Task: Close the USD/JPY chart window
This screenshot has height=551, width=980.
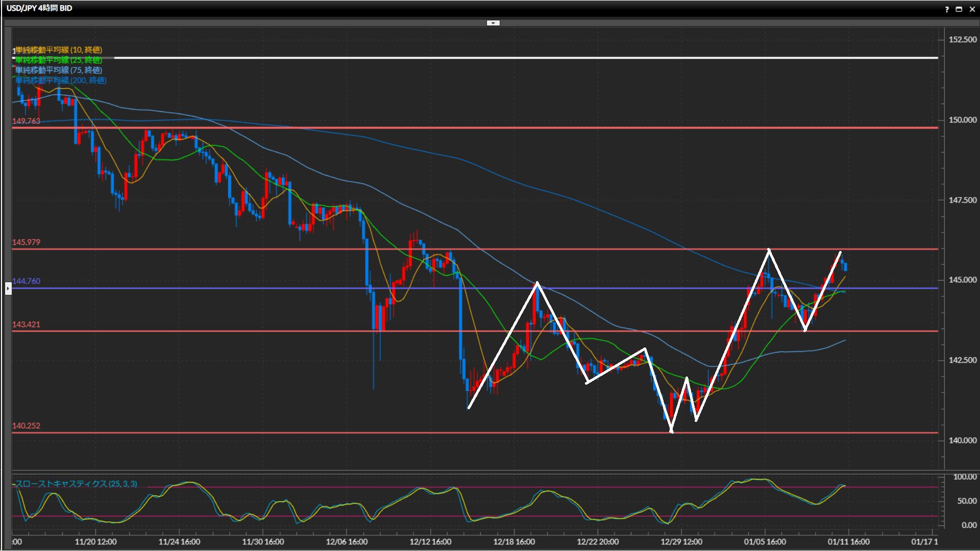Action: [972, 9]
